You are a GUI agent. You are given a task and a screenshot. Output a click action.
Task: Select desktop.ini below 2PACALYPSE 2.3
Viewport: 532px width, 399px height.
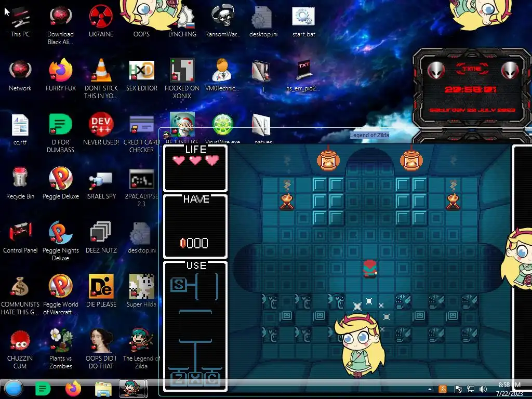pyautogui.click(x=141, y=238)
